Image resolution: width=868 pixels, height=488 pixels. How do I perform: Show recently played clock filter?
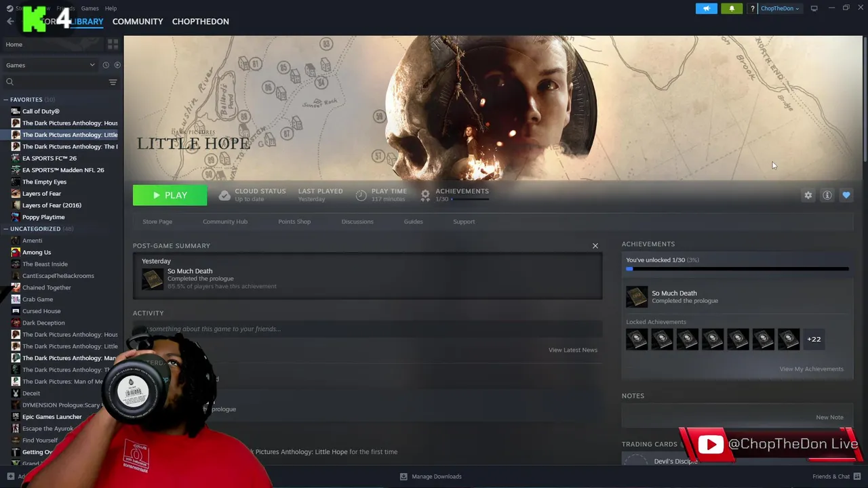click(x=106, y=65)
